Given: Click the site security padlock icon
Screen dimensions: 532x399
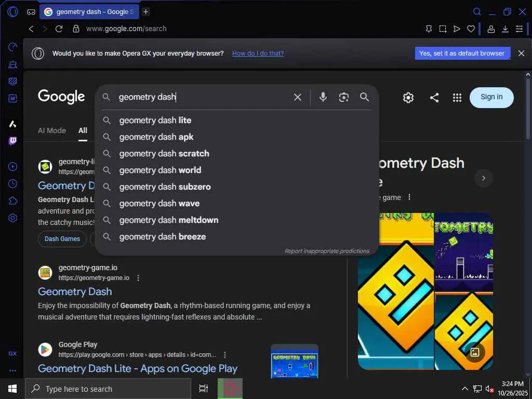Looking at the screenshot, I should (x=76, y=29).
